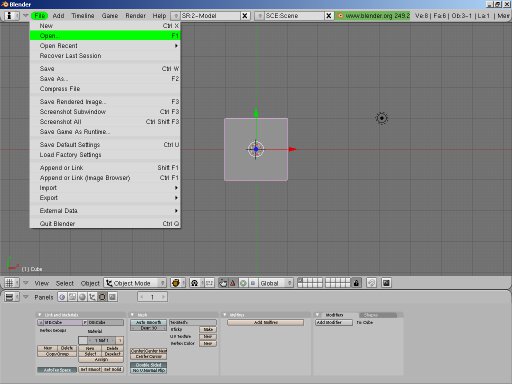The width and height of the screenshot is (512, 384).
Task: Switch to the Shading context sphere icon
Action: tap(82, 297)
